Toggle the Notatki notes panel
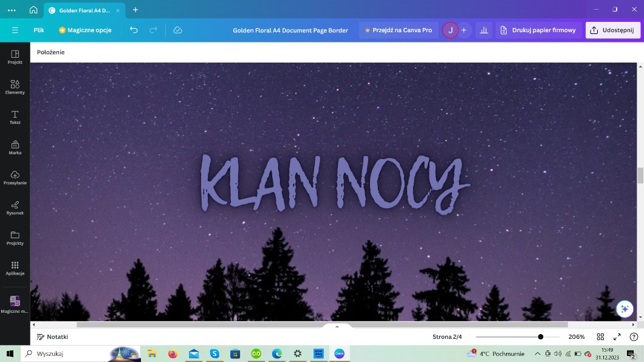 click(x=52, y=336)
